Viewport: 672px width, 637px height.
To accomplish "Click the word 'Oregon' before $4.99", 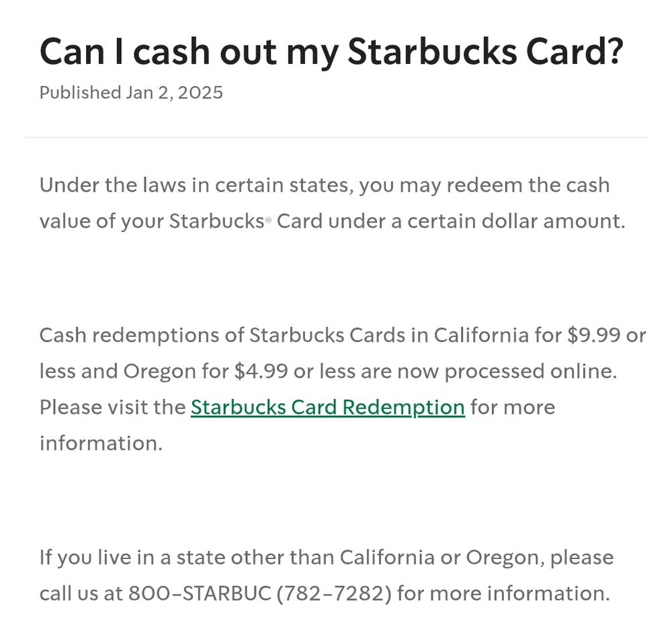I will 160,372.
